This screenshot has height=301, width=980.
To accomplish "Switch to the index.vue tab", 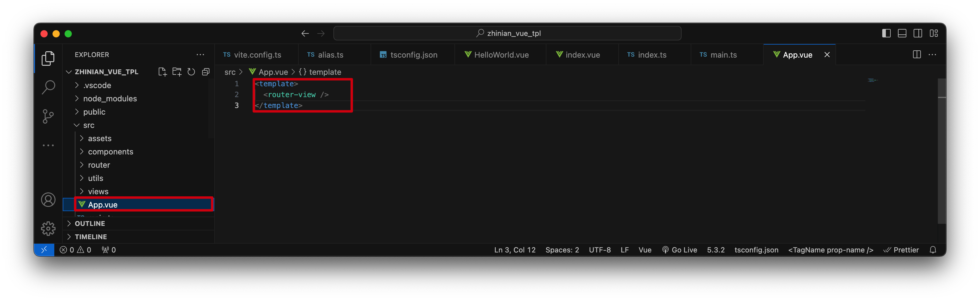I will coord(582,55).
